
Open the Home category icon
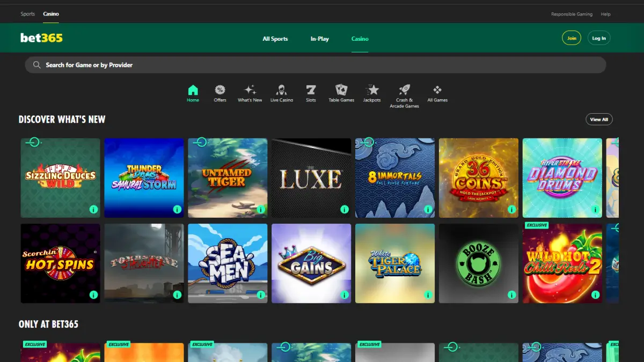[193, 90]
